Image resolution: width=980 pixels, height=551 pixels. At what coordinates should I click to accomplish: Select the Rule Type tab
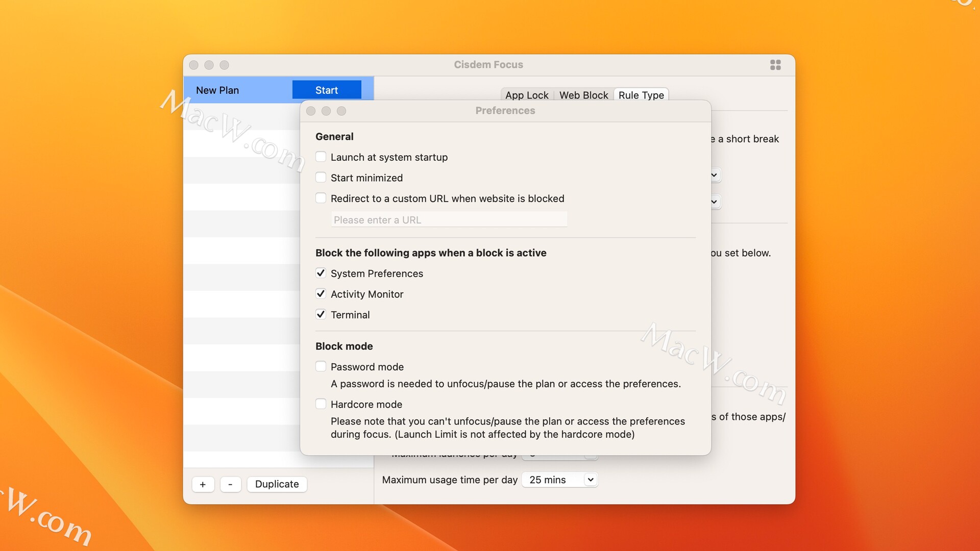point(641,95)
